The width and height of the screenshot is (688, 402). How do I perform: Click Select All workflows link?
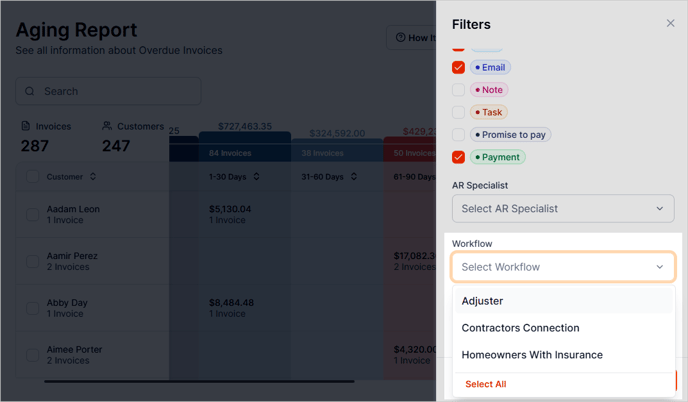pyautogui.click(x=485, y=384)
